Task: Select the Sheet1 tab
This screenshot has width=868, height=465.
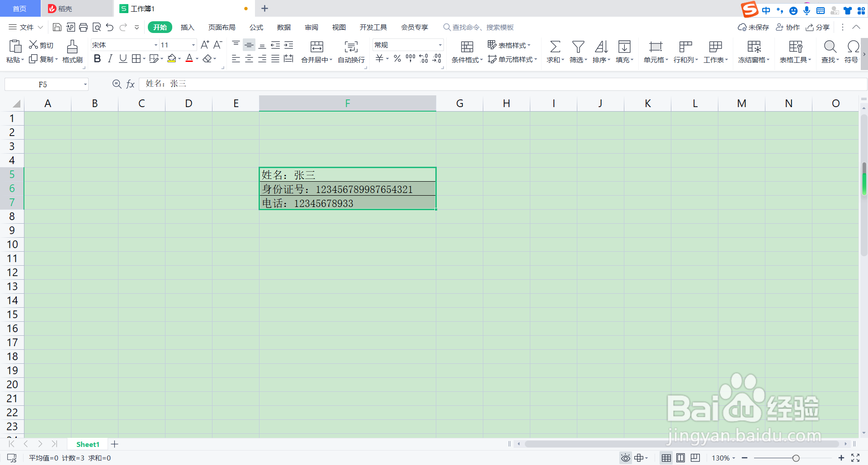Action: pyautogui.click(x=88, y=444)
